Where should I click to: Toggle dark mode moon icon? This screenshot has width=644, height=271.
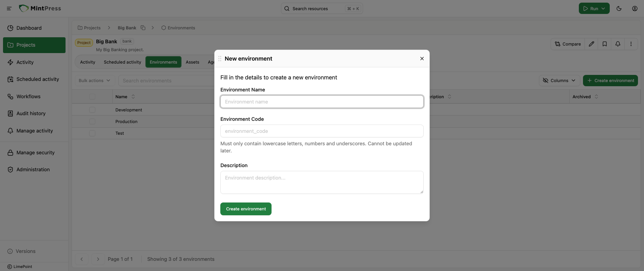619,8
